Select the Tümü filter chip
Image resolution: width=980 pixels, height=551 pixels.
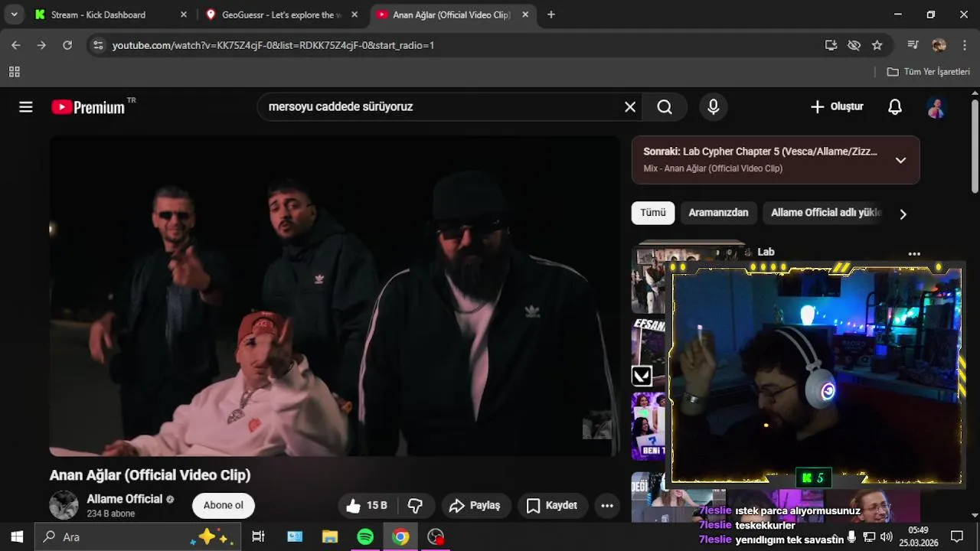click(653, 213)
